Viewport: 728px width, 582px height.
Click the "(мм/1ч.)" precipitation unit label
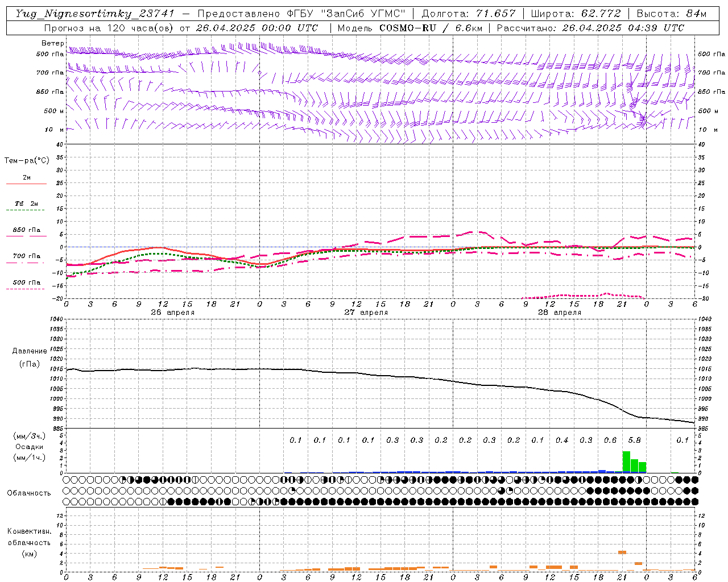[29, 458]
